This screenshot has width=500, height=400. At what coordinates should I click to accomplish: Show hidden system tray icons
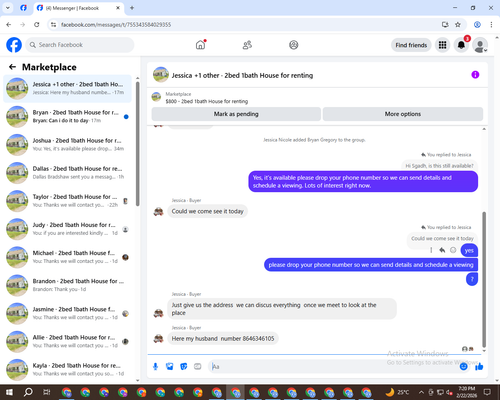click(421, 392)
